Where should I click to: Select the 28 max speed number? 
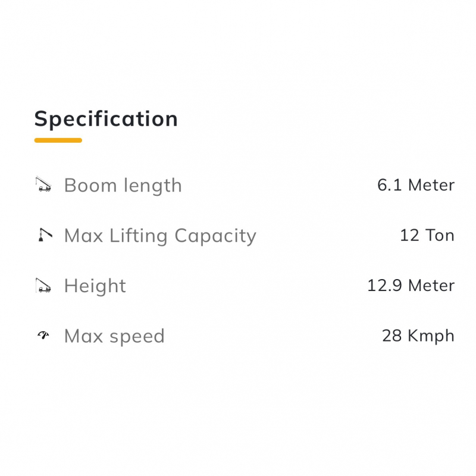392,336
